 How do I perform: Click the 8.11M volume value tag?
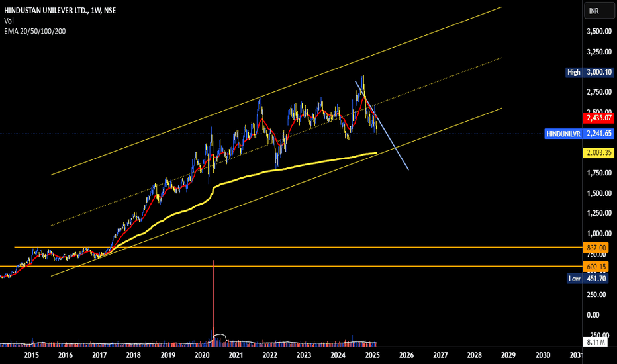click(595, 342)
